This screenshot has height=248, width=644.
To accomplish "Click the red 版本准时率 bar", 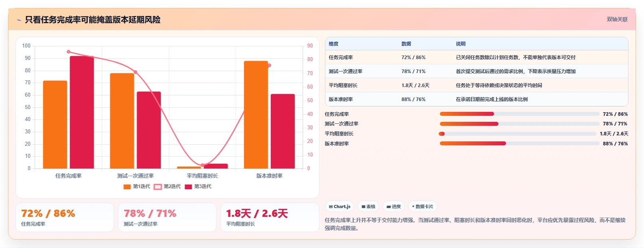I will [283, 131].
